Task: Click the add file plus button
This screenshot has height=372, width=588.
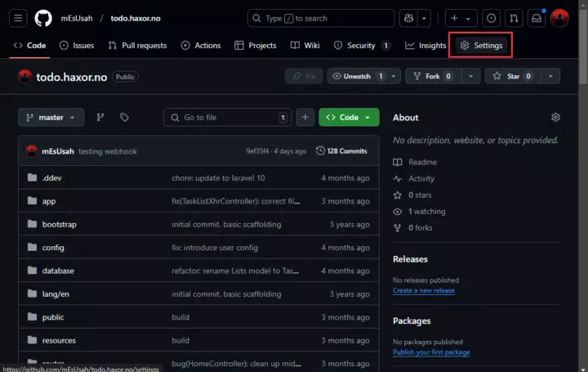Action: click(305, 118)
